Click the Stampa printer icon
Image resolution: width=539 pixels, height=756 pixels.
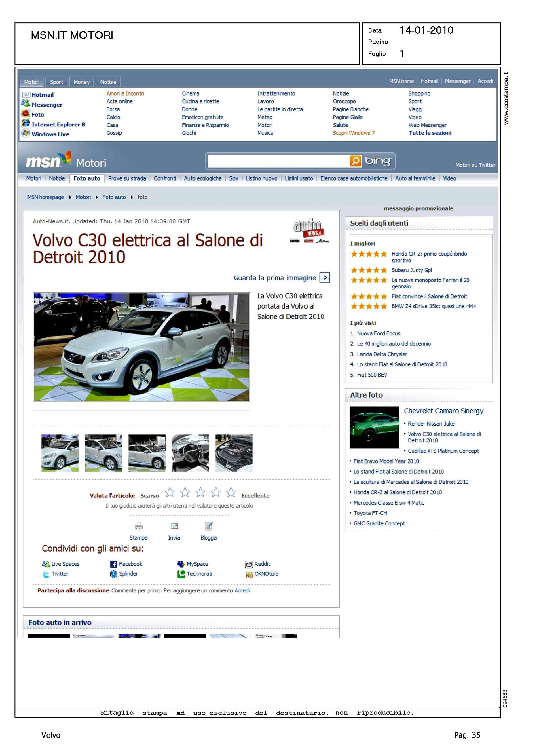(x=139, y=526)
